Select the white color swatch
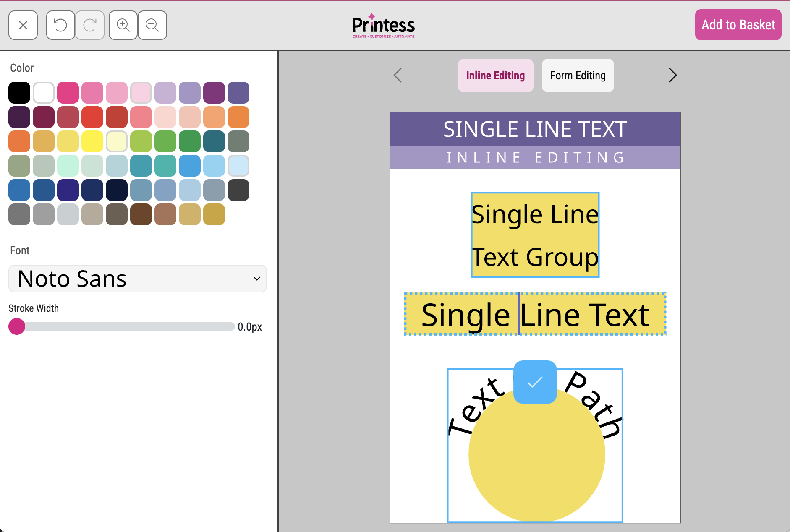 click(x=44, y=93)
